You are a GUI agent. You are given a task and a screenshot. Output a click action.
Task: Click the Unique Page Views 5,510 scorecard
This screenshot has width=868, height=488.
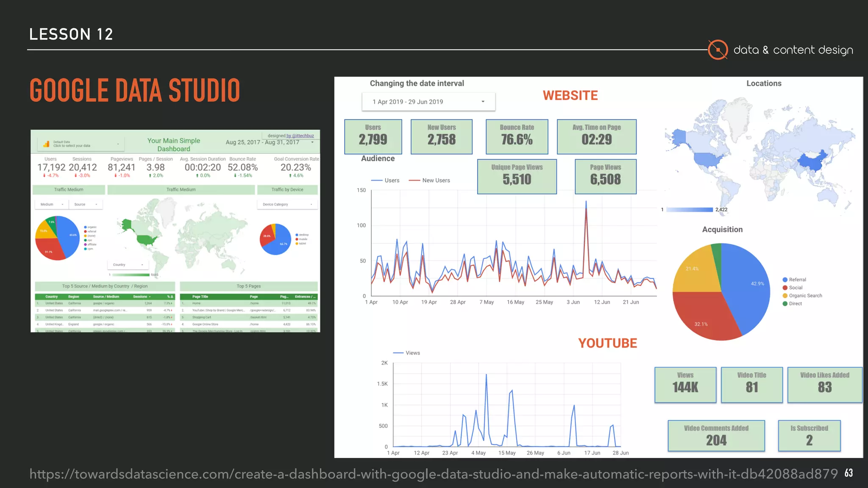click(517, 177)
